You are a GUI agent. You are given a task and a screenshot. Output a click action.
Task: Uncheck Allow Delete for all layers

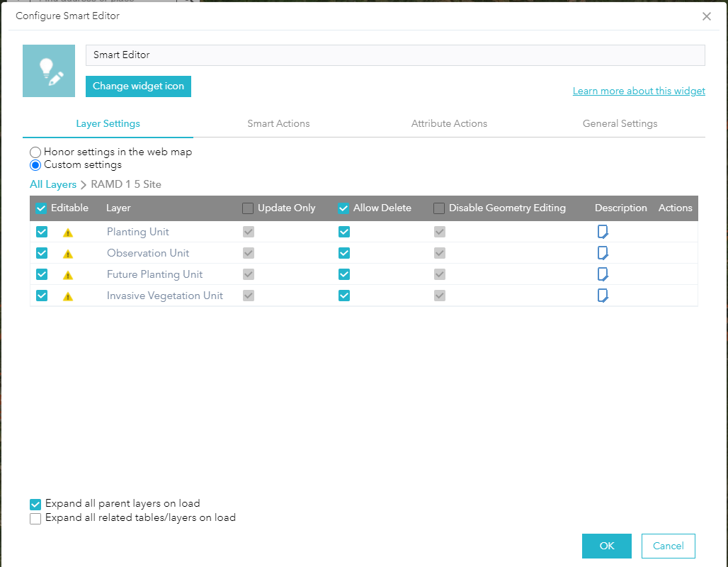click(x=343, y=208)
